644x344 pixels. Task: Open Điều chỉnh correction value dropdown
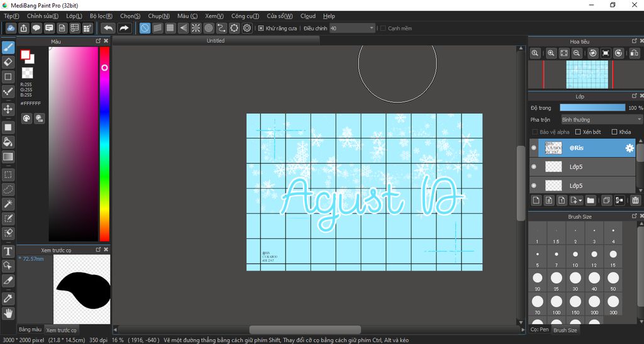(x=352, y=28)
